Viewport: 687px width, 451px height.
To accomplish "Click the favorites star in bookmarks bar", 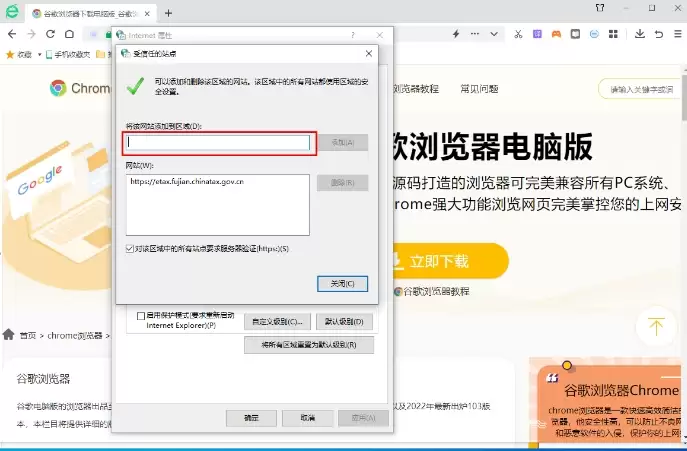I will tap(10, 54).
